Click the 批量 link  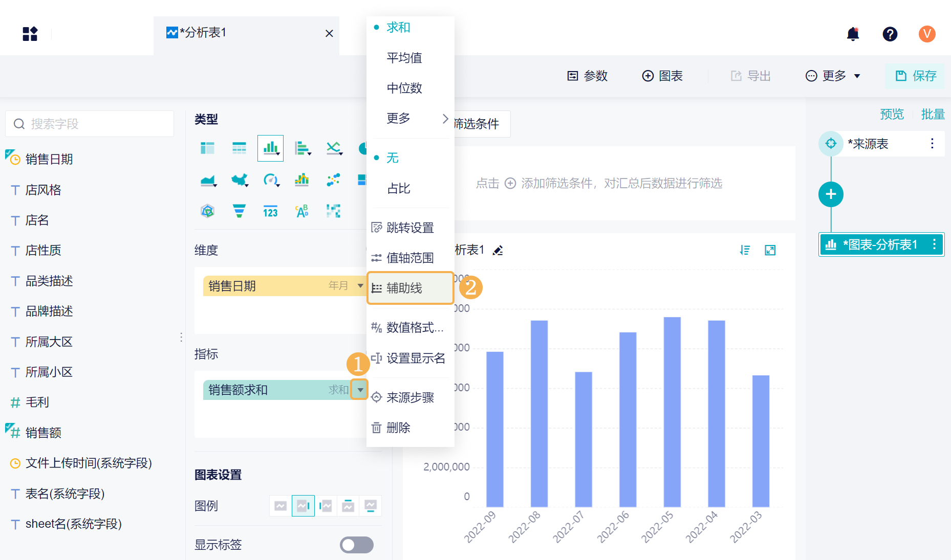[x=933, y=114]
